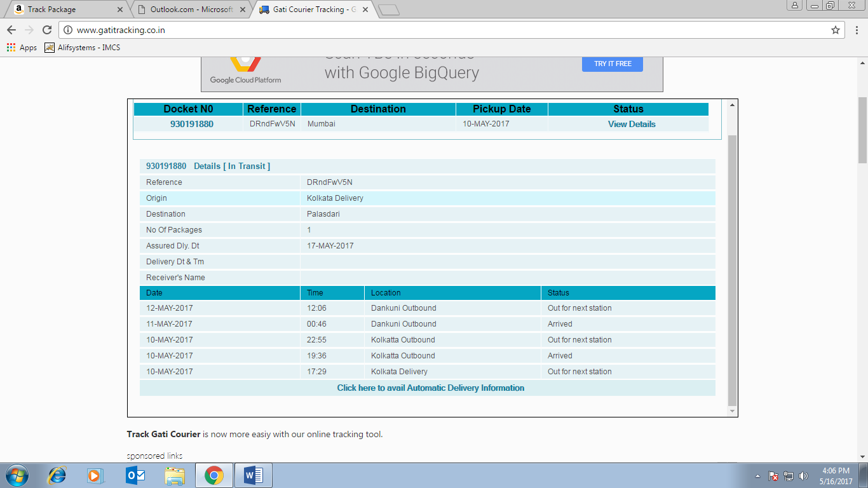Close the Track Package tab
This screenshot has height=488, width=868.
[121, 10]
